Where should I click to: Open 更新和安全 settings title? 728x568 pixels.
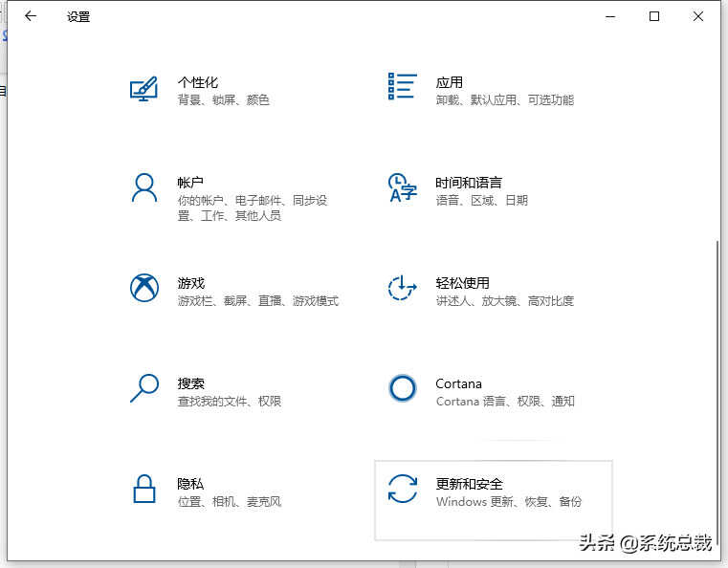(470, 484)
